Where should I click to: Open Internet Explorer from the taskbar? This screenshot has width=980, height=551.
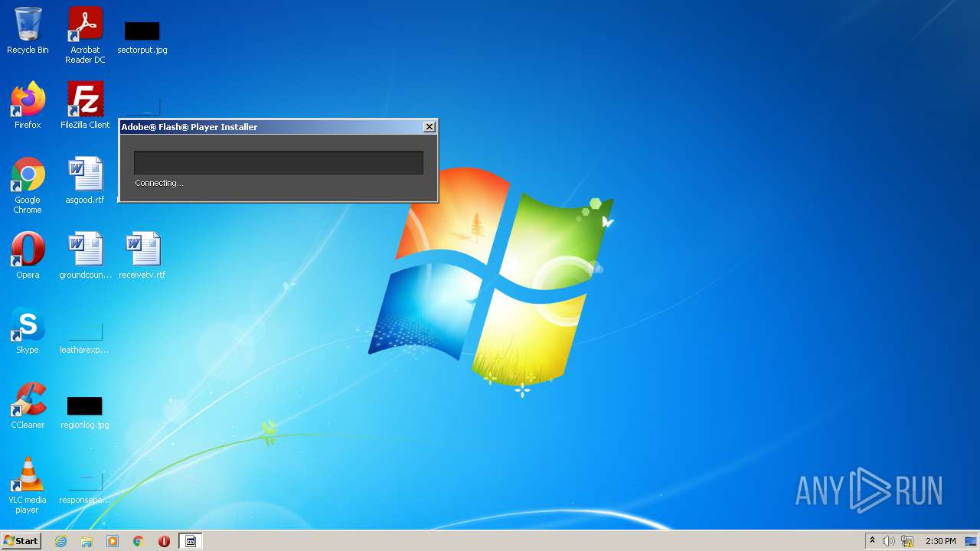pyautogui.click(x=61, y=541)
